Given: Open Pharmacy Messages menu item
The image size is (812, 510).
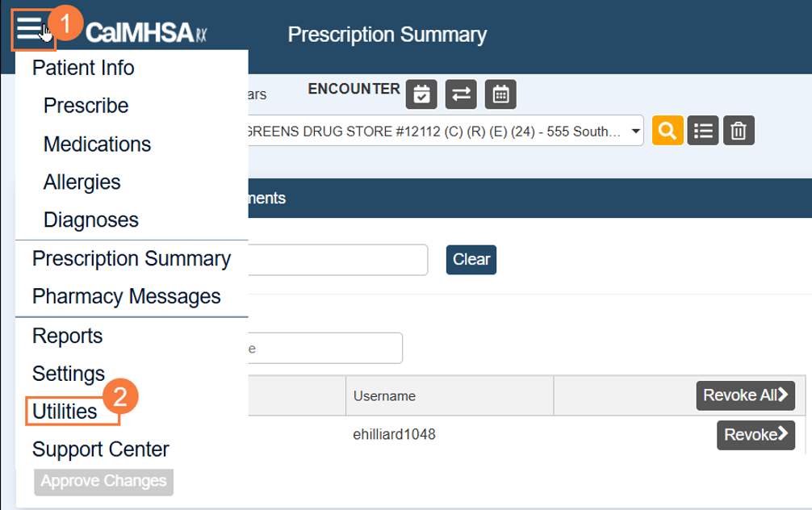Looking at the screenshot, I should click(x=126, y=296).
